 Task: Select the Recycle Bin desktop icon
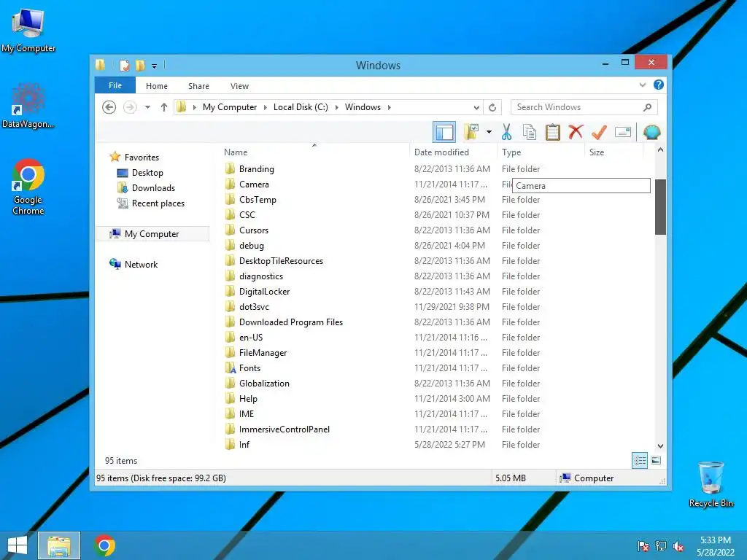[x=711, y=484]
